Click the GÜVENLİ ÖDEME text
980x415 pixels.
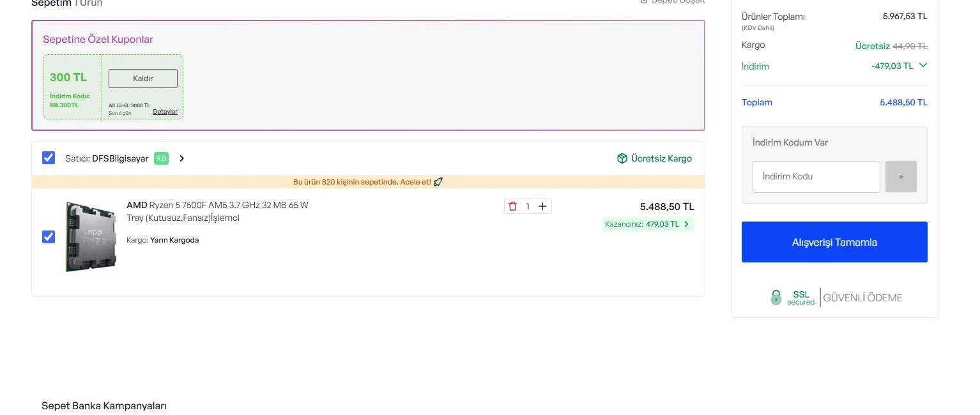tap(862, 298)
